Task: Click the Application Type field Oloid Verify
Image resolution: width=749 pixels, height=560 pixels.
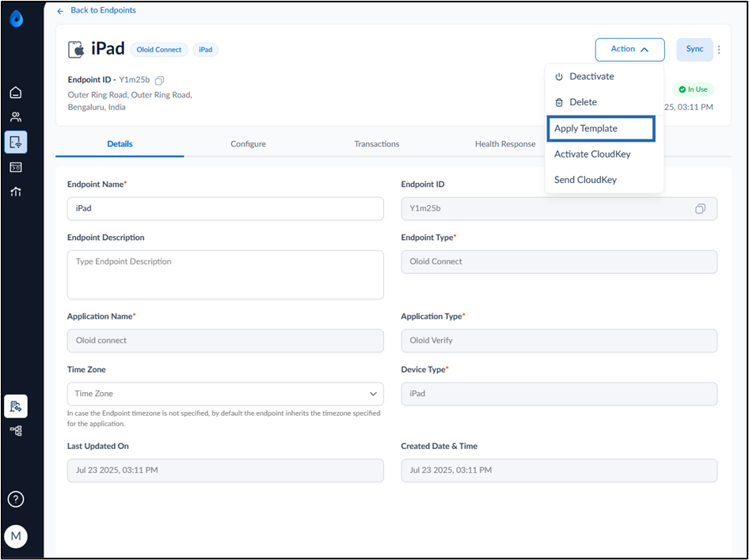Action: point(559,341)
